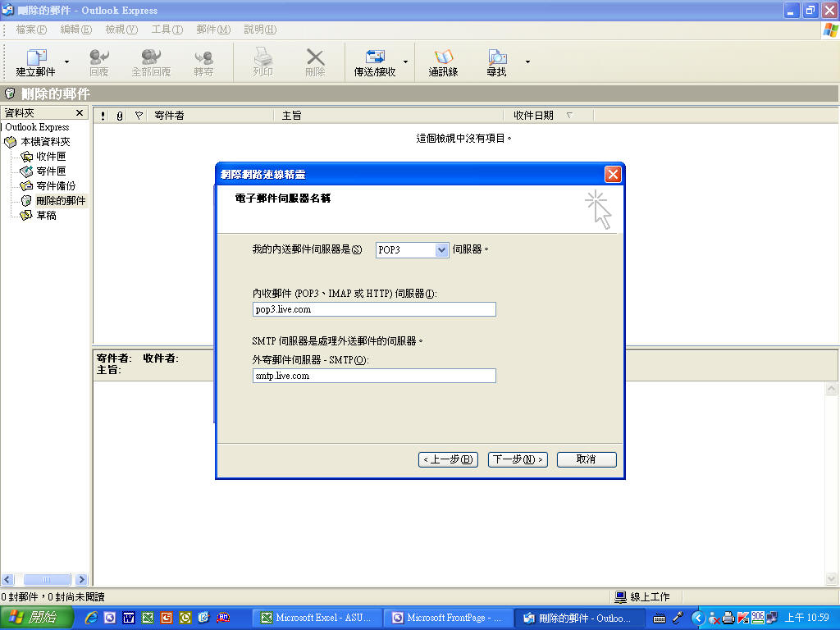Open the 工具 (Tools) menu
The width and height of the screenshot is (840, 630).
pos(167,30)
